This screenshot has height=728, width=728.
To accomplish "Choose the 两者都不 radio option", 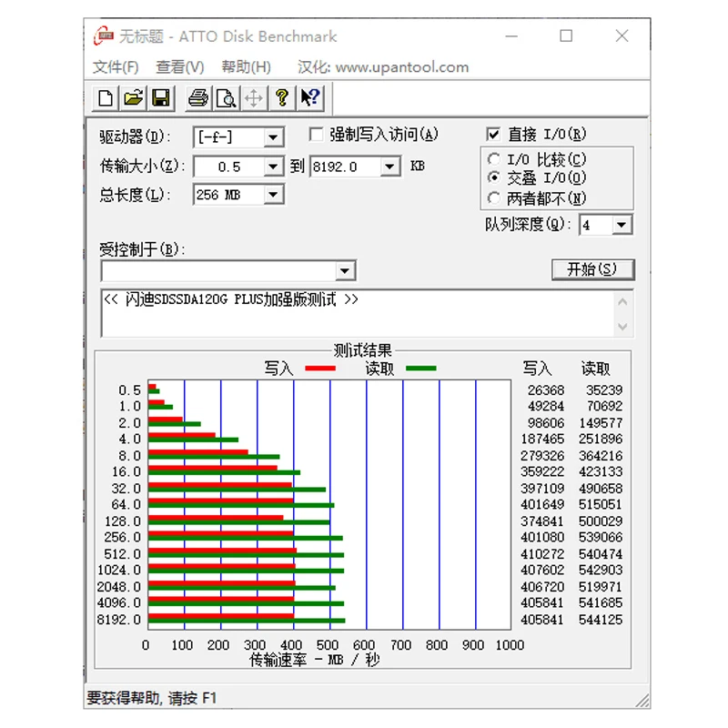I will [x=493, y=198].
